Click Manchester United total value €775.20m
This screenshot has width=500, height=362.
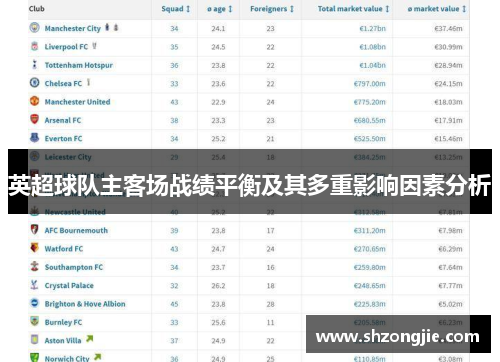point(370,102)
